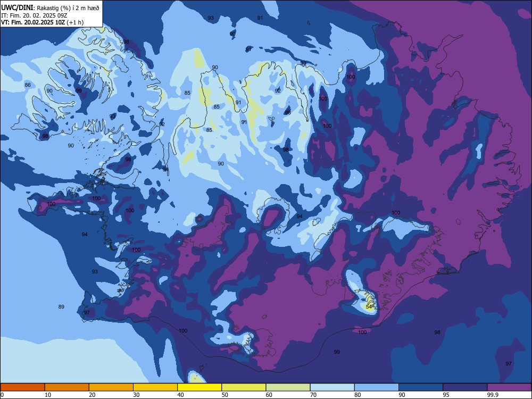Click the light green 60–70 legend swatch

tap(288, 387)
